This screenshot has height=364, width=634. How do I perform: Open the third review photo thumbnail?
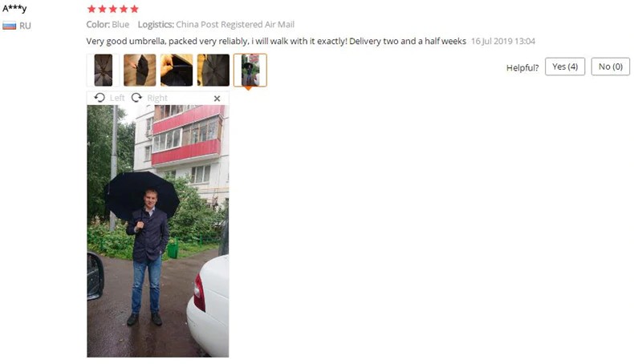tap(177, 71)
